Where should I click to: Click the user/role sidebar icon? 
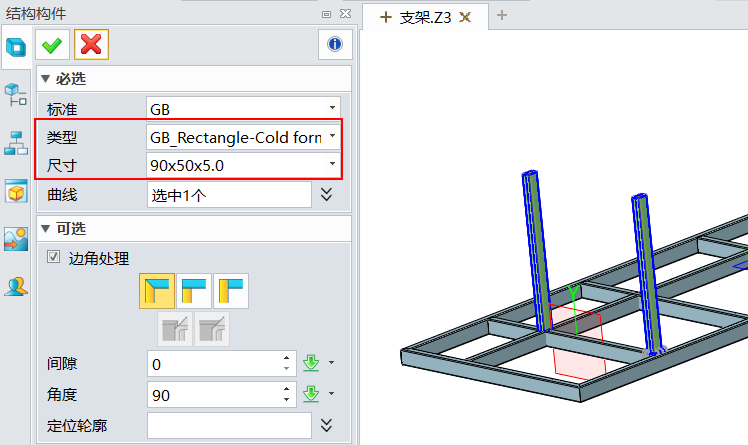pyautogui.click(x=16, y=286)
